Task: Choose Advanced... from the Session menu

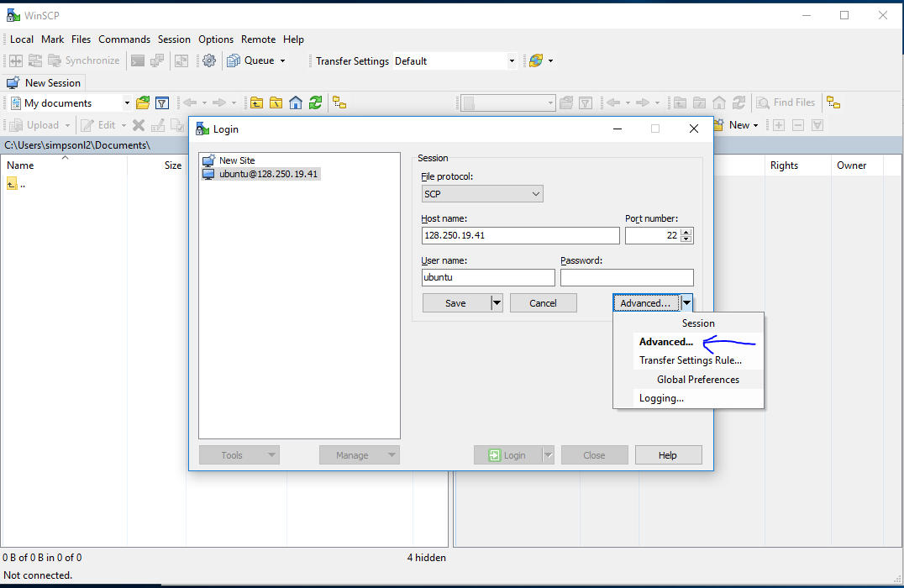Action: pos(665,342)
